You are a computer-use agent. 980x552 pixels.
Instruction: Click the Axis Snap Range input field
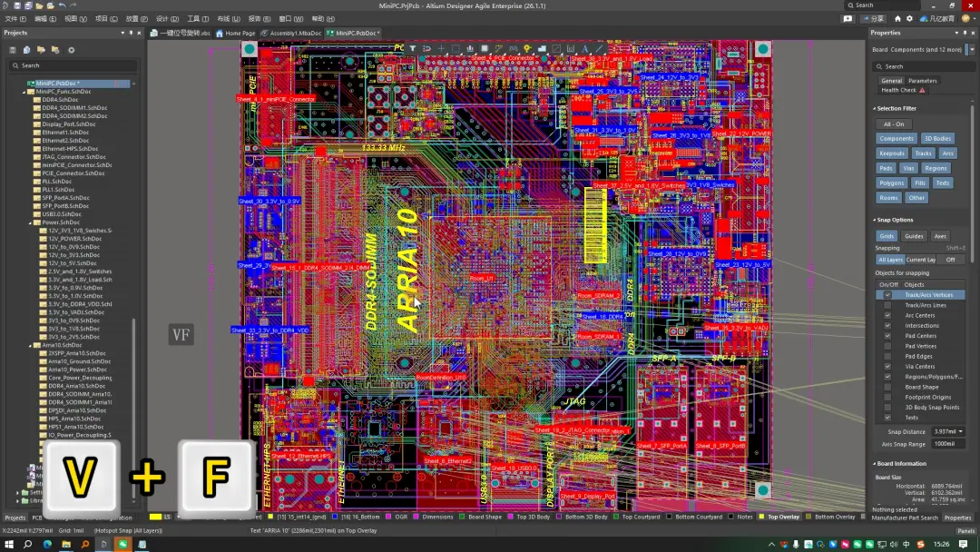click(948, 444)
